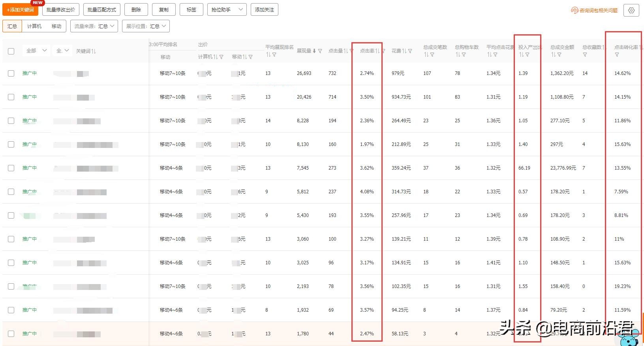Open the settings gear button
Image resolution: width=644 pixels, height=346 pixels.
point(631,10)
